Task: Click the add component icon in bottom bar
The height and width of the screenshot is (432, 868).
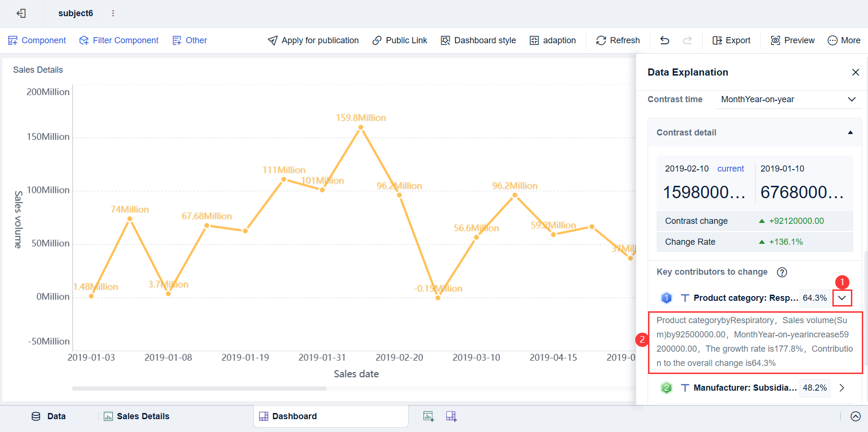Action: [x=429, y=416]
